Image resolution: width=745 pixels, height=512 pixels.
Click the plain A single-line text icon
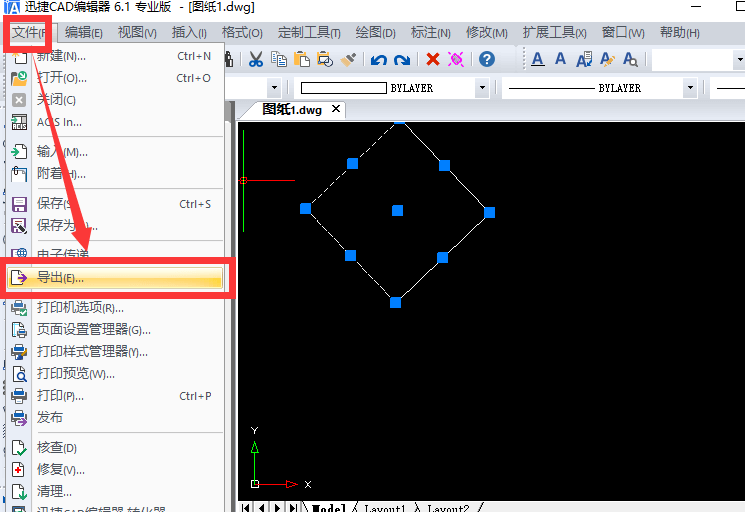pos(560,59)
